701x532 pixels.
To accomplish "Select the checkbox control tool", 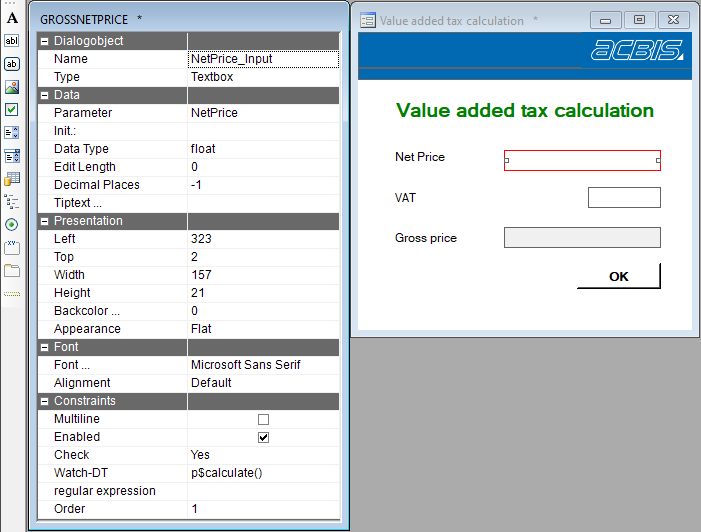I will tap(12, 109).
